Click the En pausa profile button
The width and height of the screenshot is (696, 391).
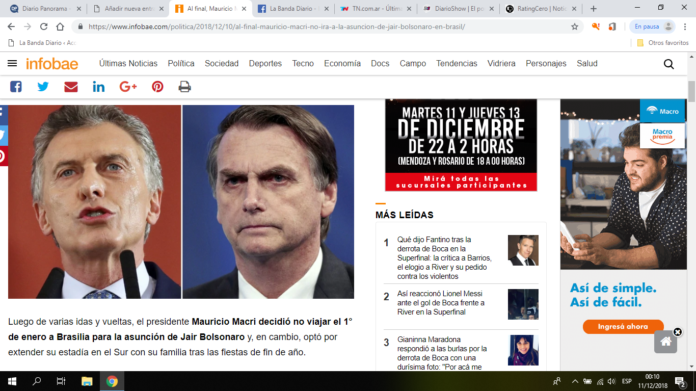click(652, 27)
